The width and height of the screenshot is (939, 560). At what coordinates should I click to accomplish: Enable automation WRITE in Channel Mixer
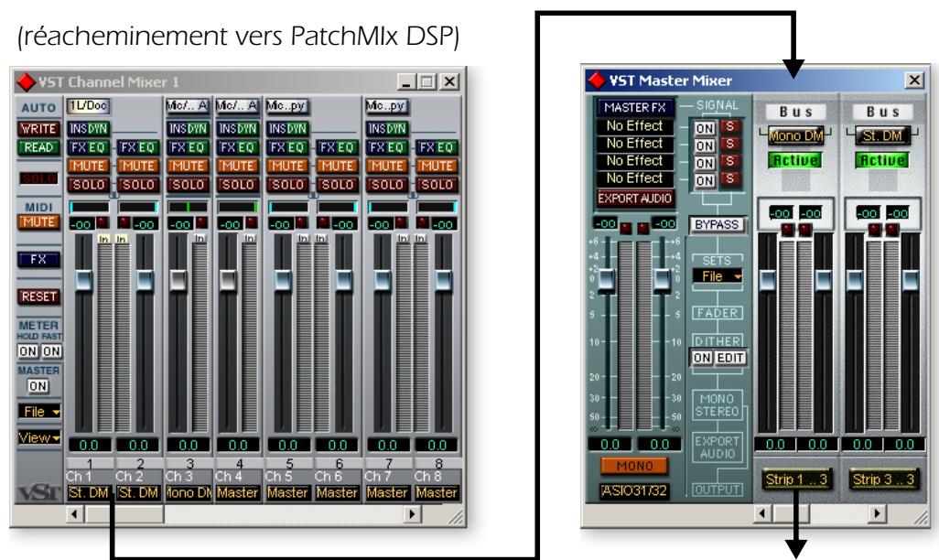pyautogui.click(x=37, y=130)
